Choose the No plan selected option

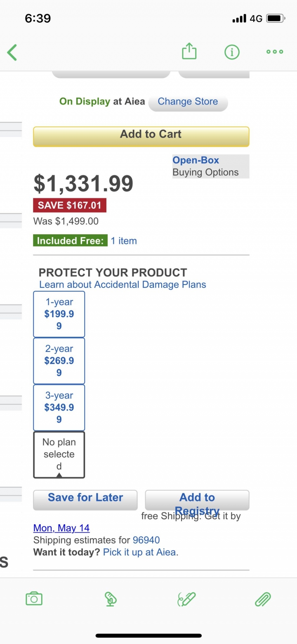pyautogui.click(x=59, y=455)
